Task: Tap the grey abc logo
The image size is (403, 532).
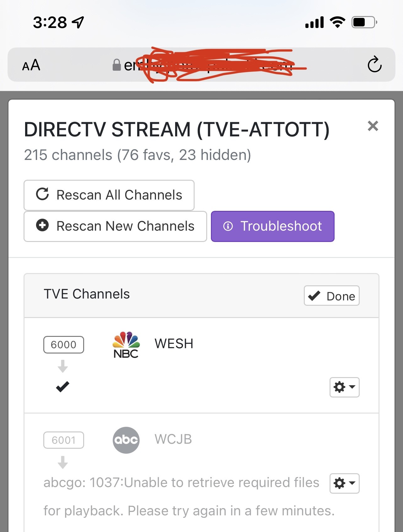Action: [126, 440]
